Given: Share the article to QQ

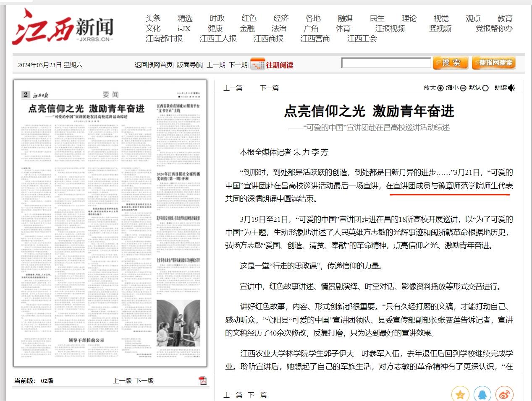Looking at the screenshot, I should (x=482, y=394).
